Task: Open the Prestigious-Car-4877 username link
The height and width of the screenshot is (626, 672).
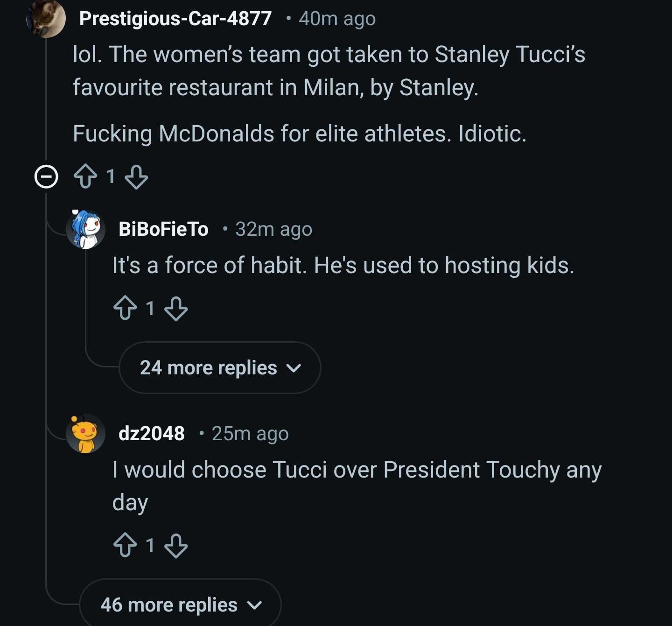Action: [175, 19]
